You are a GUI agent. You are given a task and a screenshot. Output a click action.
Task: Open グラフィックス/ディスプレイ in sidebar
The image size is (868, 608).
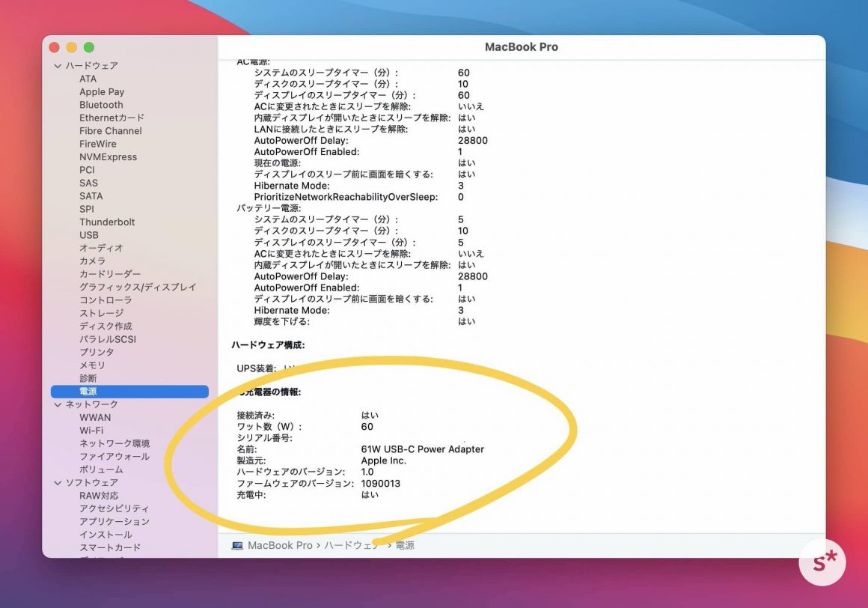click(138, 287)
